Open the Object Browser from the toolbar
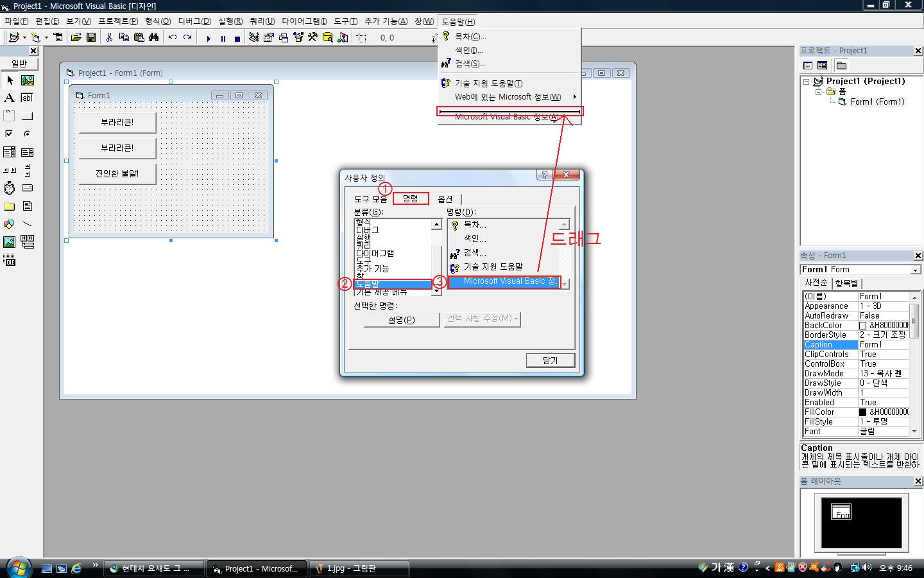 click(298, 38)
